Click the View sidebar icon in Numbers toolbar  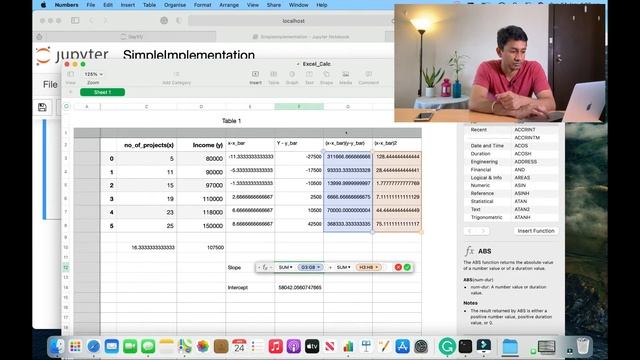(71, 74)
